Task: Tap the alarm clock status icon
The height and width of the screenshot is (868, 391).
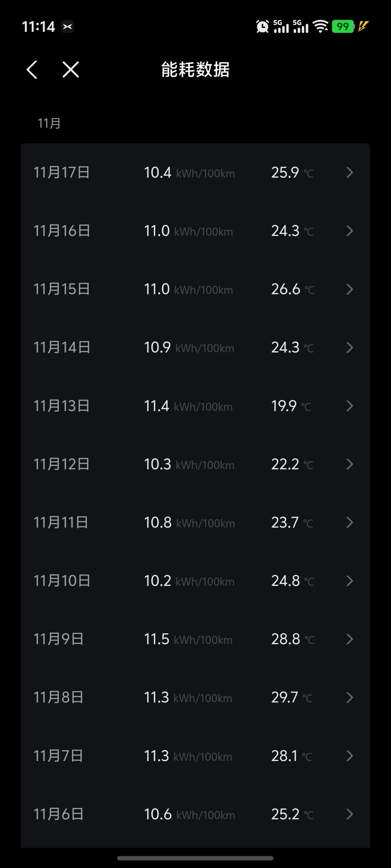Action: pyautogui.click(x=262, y=26)
